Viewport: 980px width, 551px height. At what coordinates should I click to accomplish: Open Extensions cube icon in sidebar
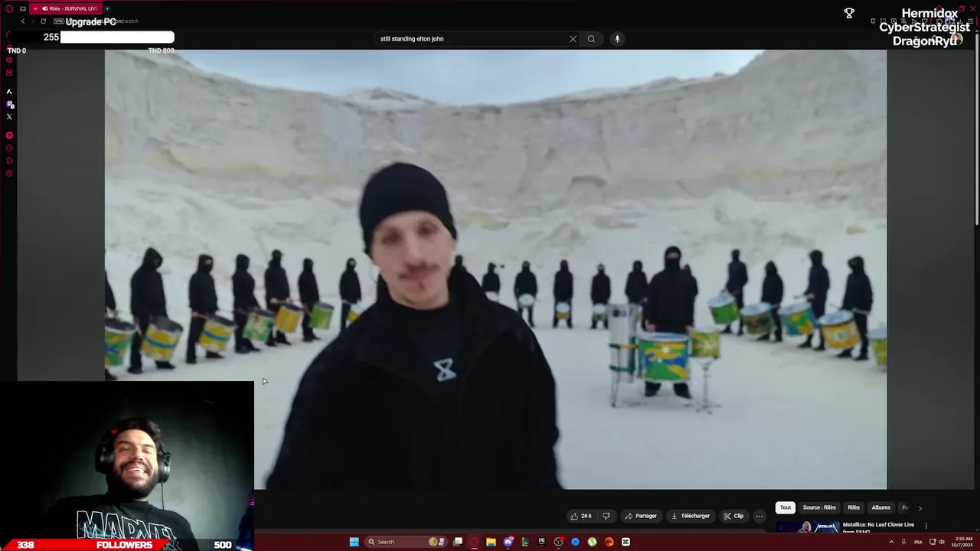[x=9, y=161]
